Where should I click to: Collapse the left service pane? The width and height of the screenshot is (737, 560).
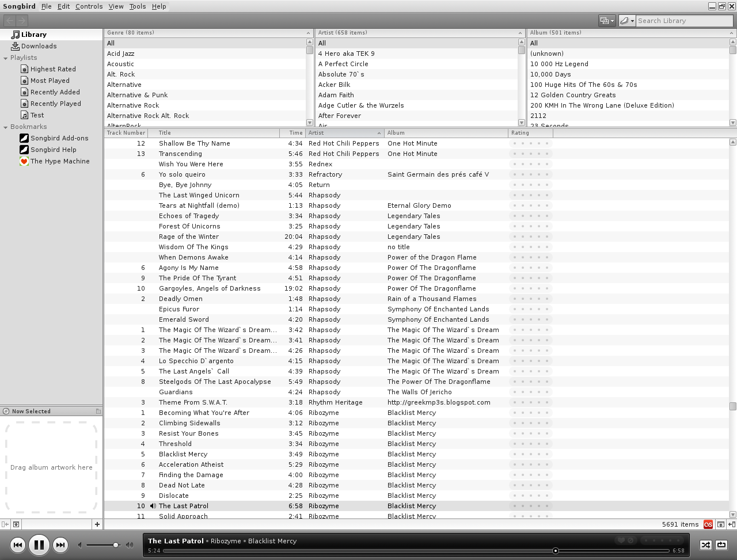point(5,524)
